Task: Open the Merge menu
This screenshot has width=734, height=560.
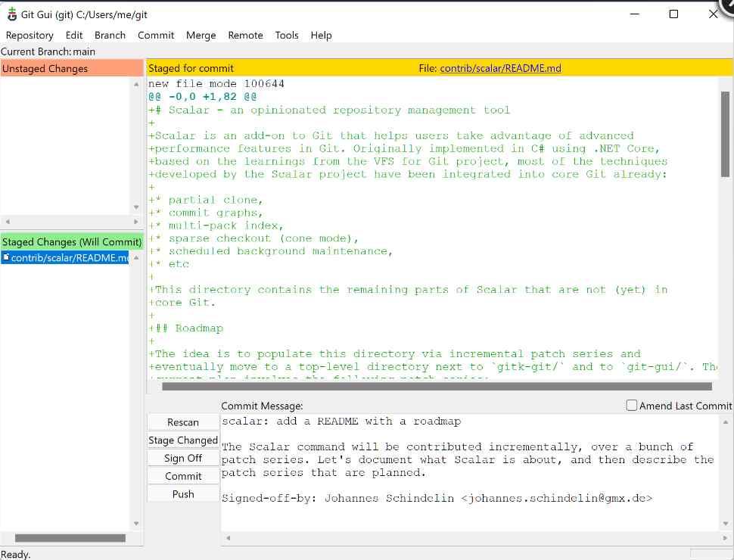Action: (201, 35)
